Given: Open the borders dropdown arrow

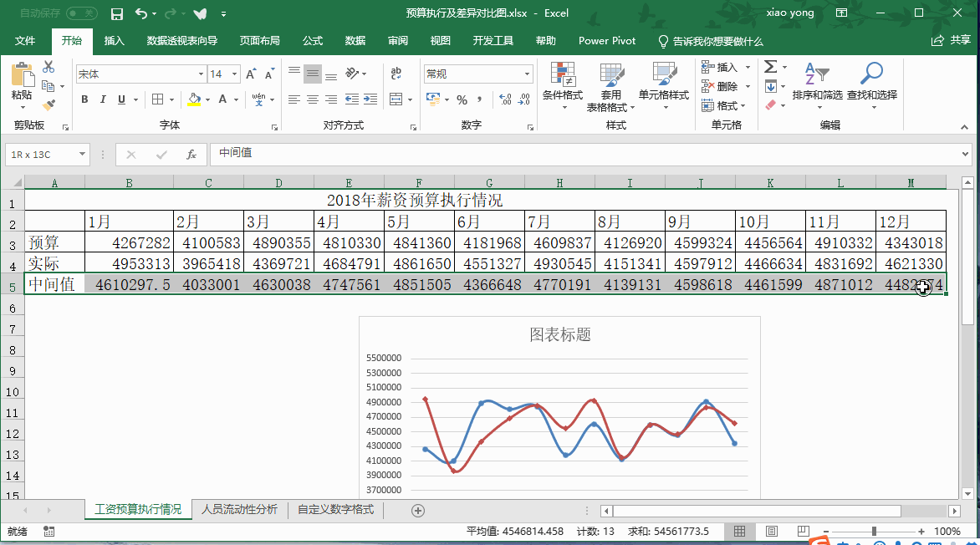Looking at the screenshot, I should (171, 99).
